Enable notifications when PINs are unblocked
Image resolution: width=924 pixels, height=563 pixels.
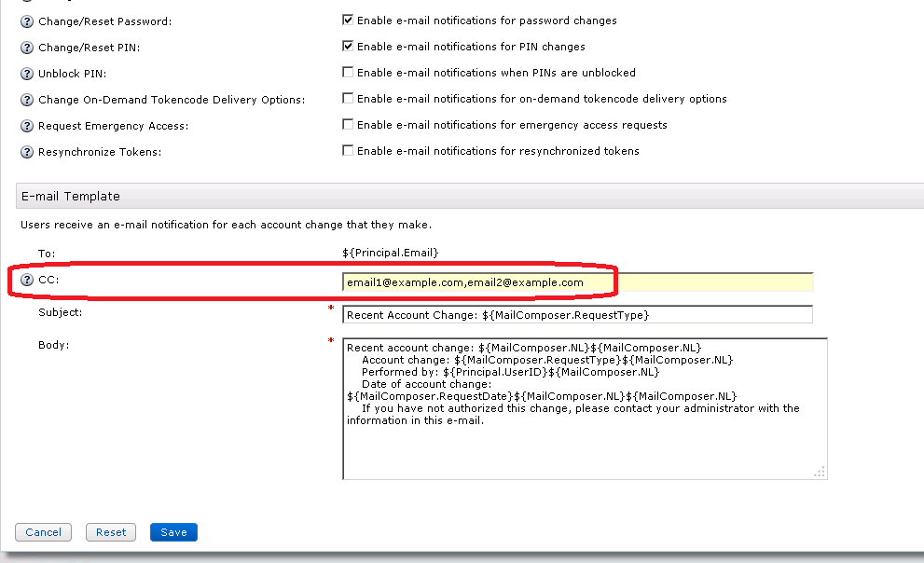[348, 72]
